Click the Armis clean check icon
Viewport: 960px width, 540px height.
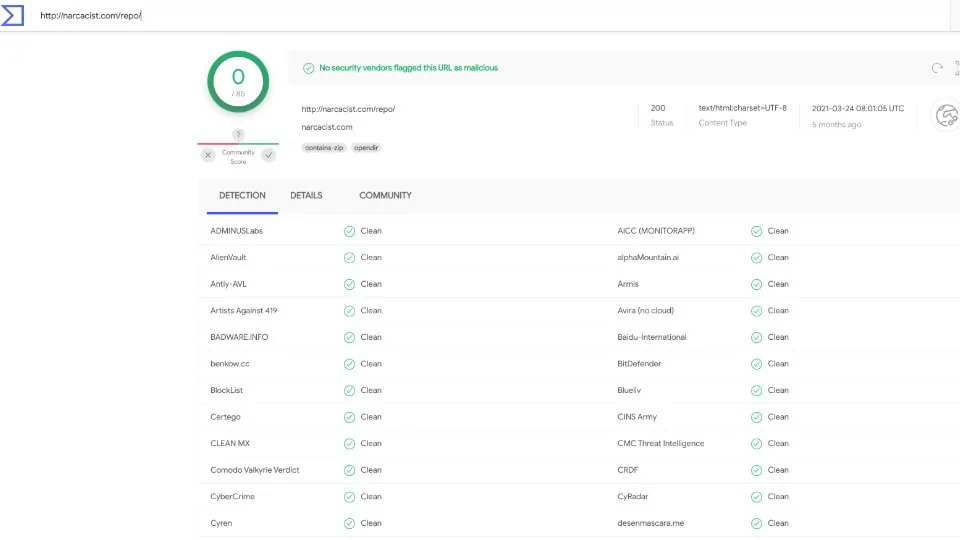click(x=756, y=284)
